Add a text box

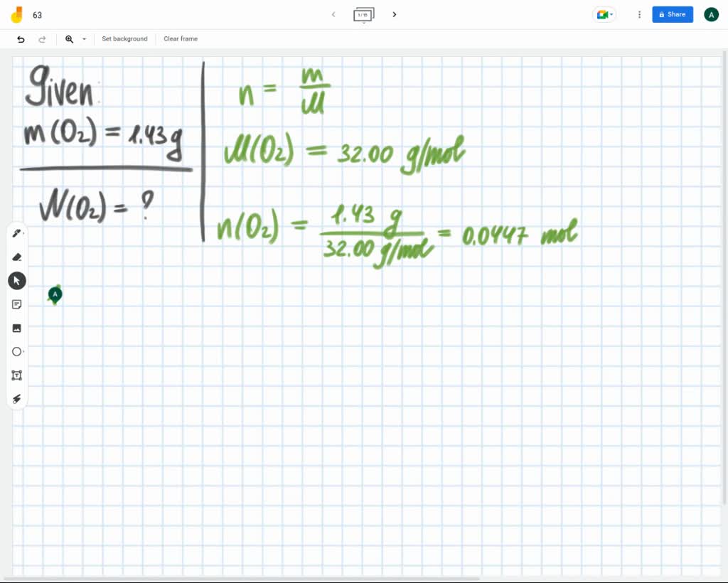tap(17, 375)
